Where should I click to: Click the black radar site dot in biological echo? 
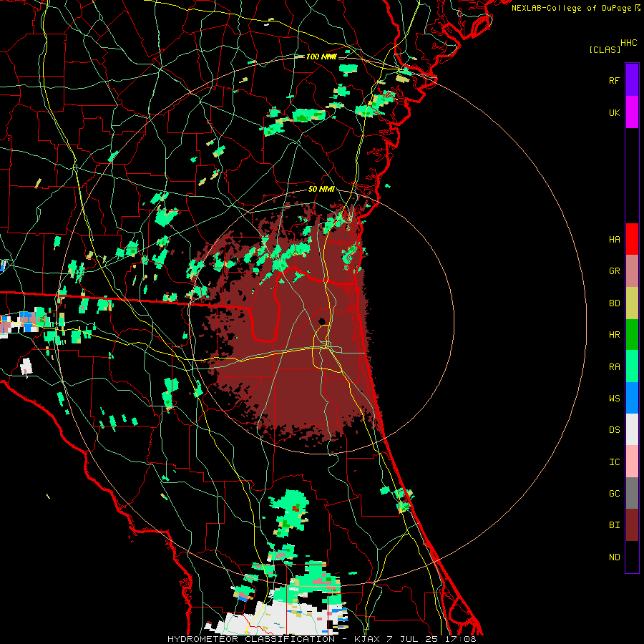point(322,321)
